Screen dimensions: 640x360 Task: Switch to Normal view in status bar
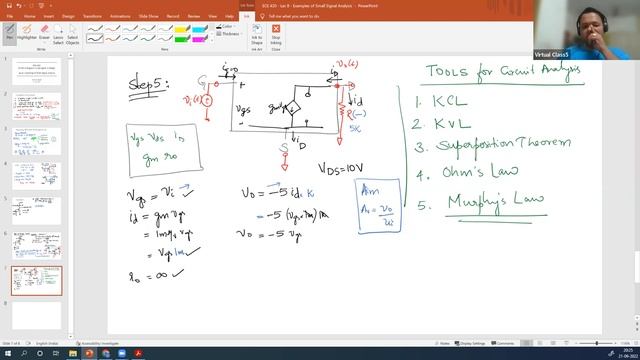click(526, 343)
